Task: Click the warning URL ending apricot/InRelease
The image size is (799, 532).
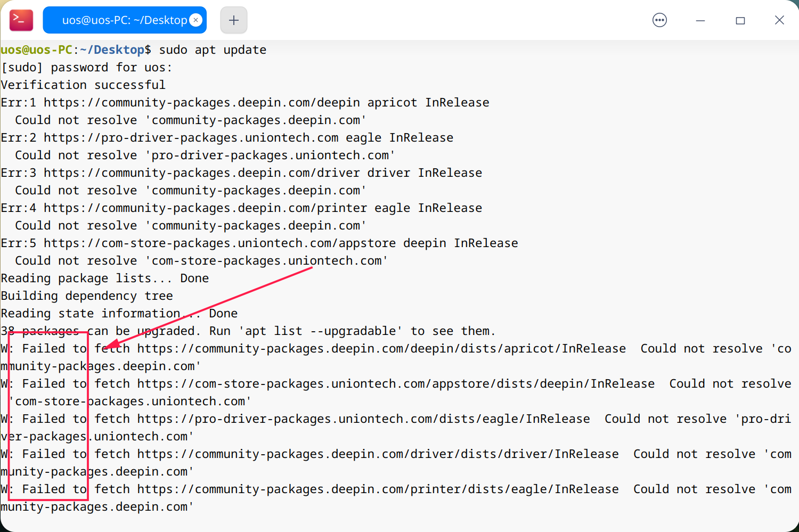Action: click(x=381, y=349)
